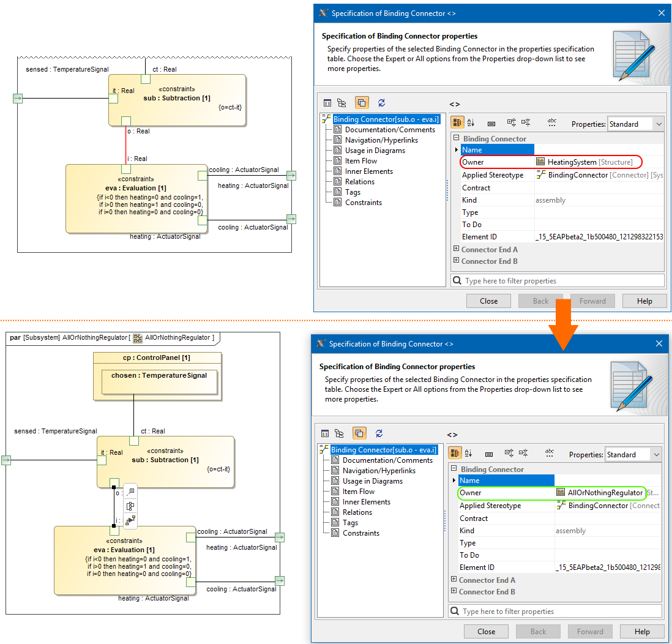Click the blue refresh icon in lower dialog
Image resolution: width=672 pixels, height=644 pixels.
point(379,433)
